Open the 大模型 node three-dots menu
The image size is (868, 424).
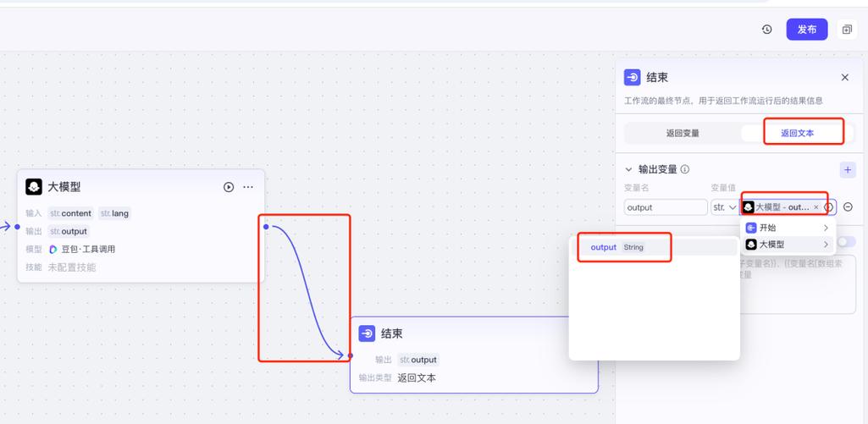pos(248,187)
